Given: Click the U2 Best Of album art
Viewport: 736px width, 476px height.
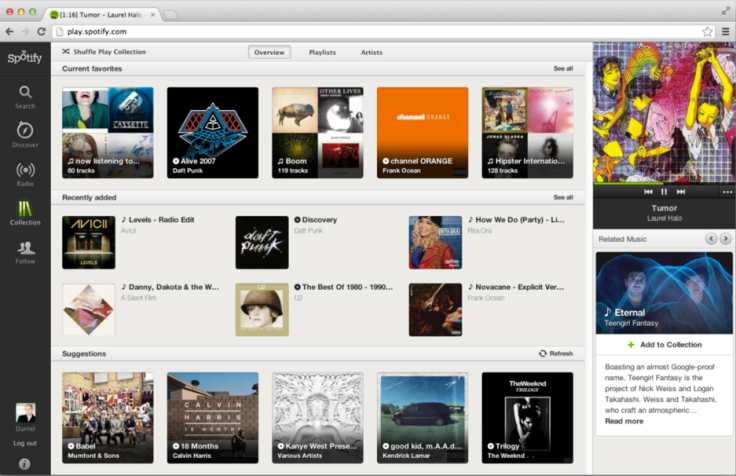Looking at the screenshot, I should click(262, 310).
